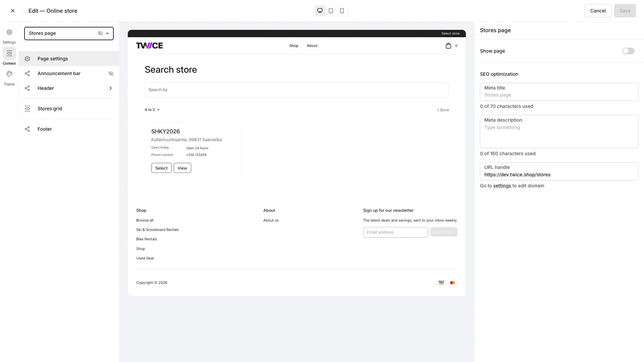644x362 pixels.
Task: Focus the Meta description field
Action: (559, 131)
